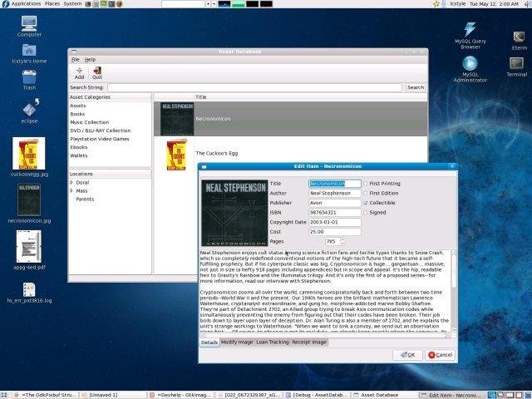The height and width of the screenshot is (399, 532).
Task: Open the Computer desktop icon
Action: coord(29,22)
